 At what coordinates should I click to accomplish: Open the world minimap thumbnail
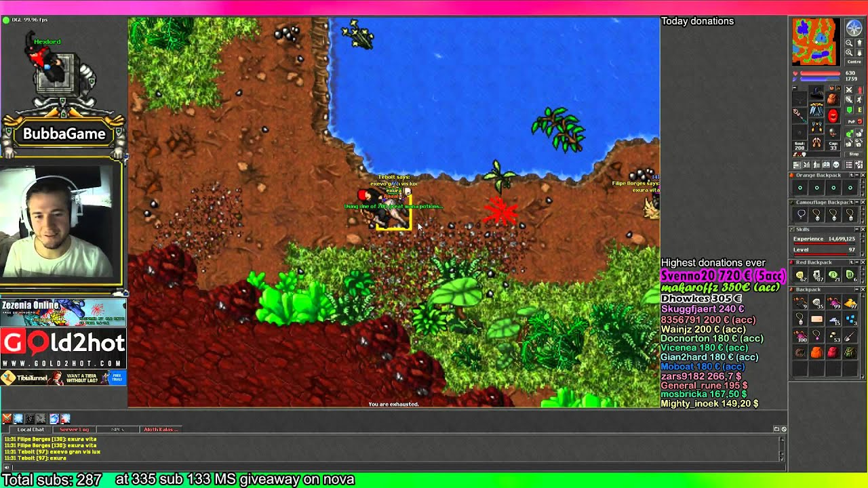(x=816, y=42)
